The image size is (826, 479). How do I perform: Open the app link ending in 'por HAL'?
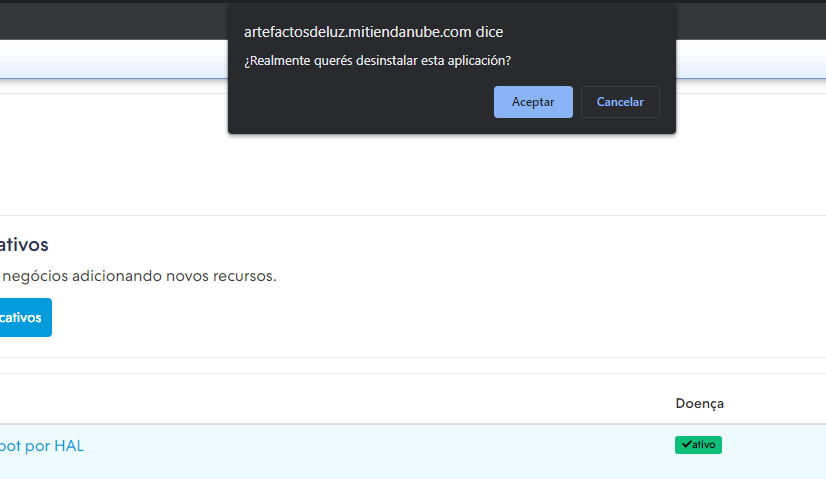tap(42, 446)
